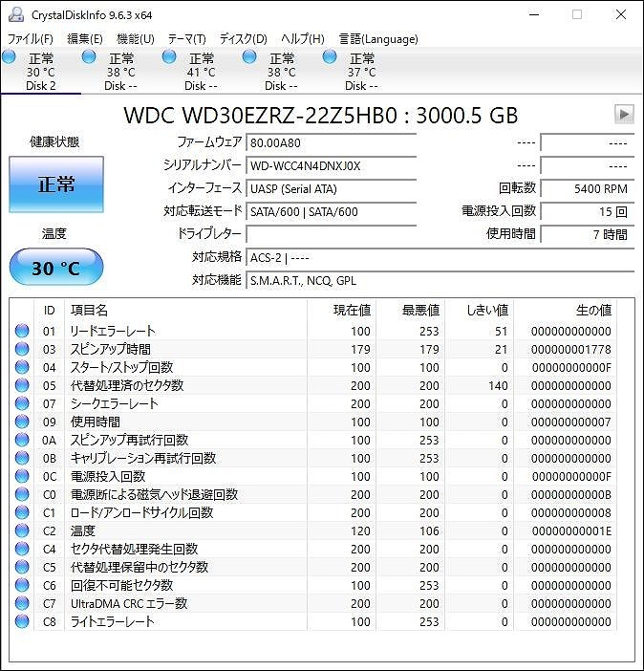The image size is (644, 671).
Task: Open the 機能(U) menu
Action: [x=136, y=39]
